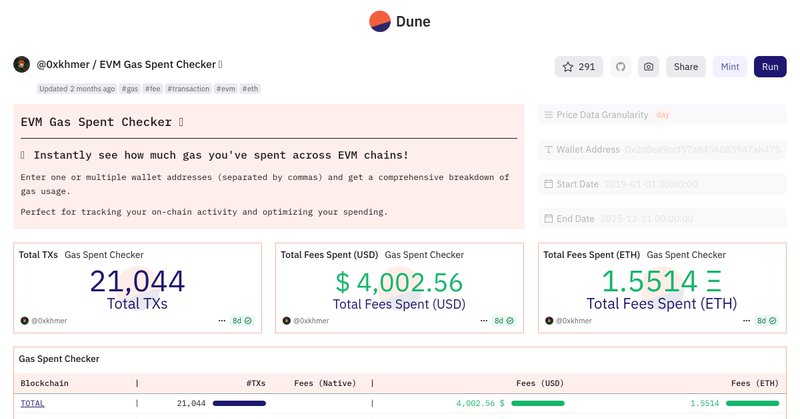This screenshot has height=419, width=800.
Task: Click the list icon beside Price Data Granularity
Action: pos(548,115)
